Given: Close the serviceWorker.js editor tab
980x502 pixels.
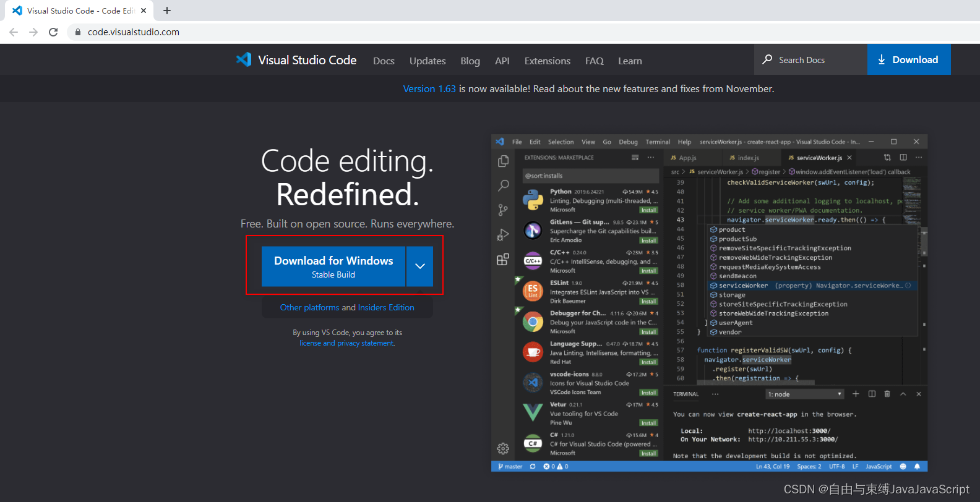Looking at the screenshot, I should [849, 158].
